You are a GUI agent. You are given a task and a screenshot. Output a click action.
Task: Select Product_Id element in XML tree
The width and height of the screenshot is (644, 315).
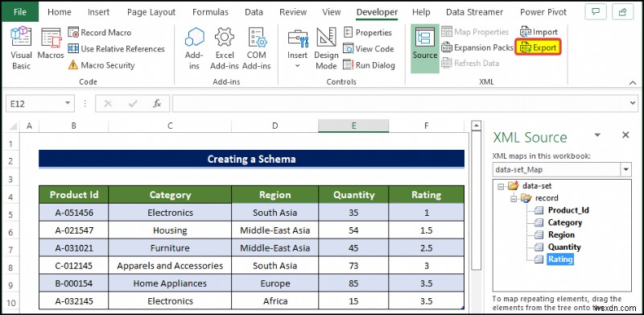pos(568,210)
